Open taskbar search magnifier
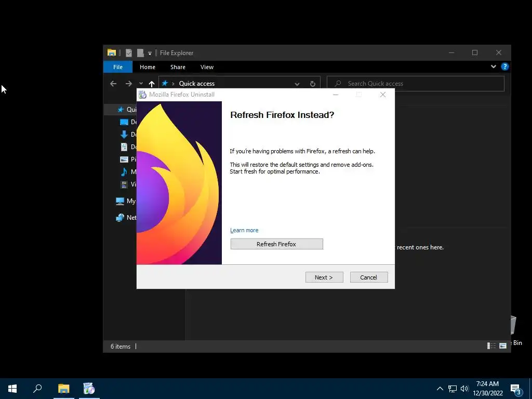 coord(37,389)
